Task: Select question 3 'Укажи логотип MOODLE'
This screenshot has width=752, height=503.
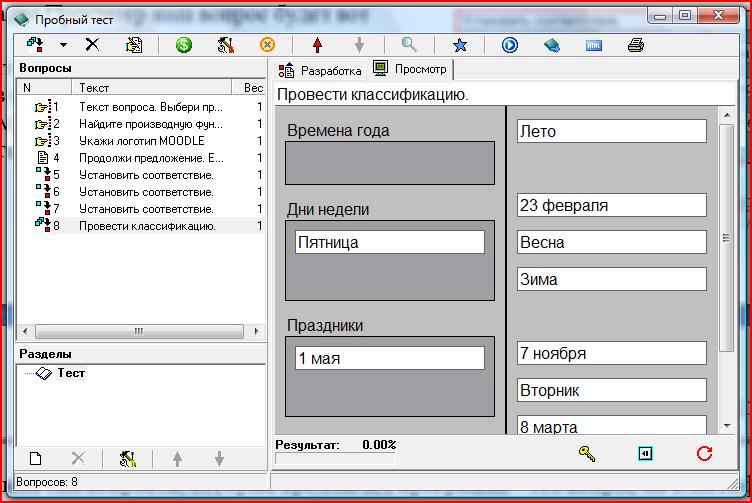Action: coord(141,141)
